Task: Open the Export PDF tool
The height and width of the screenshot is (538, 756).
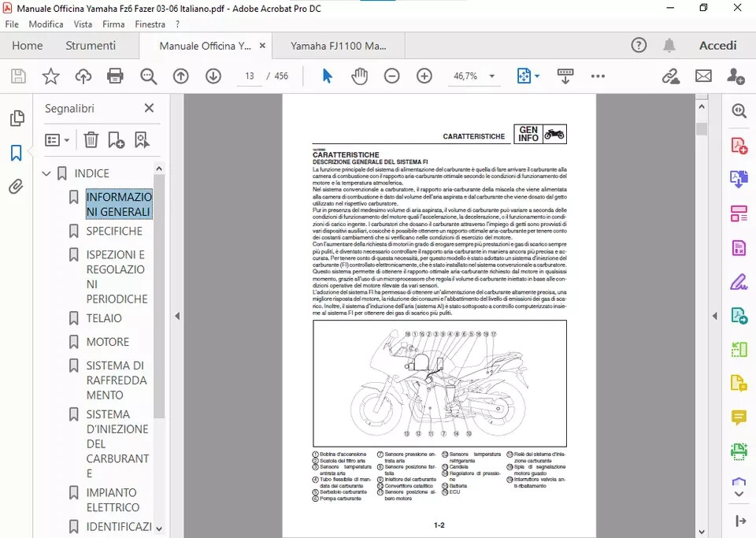Action: point(739,180)
